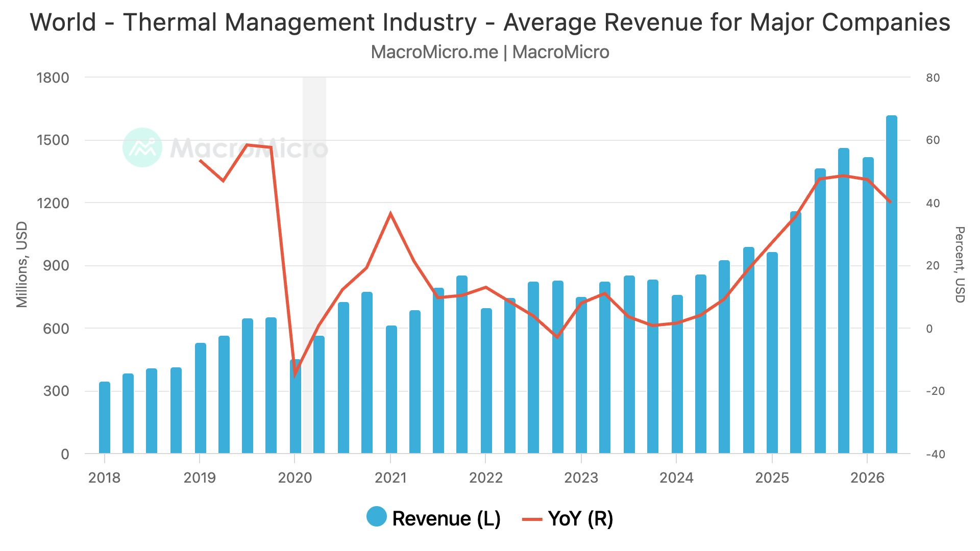Image resolution: width=980 pixels, height=551 pixels.
Task: Click the x-axis label '2022'
Action: (x=486, y=478)
